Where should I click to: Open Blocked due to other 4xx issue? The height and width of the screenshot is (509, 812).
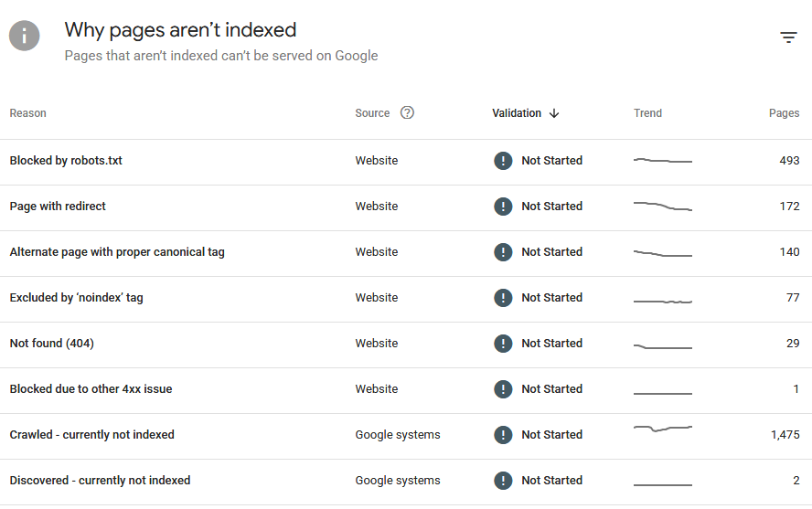pos(91,389)
